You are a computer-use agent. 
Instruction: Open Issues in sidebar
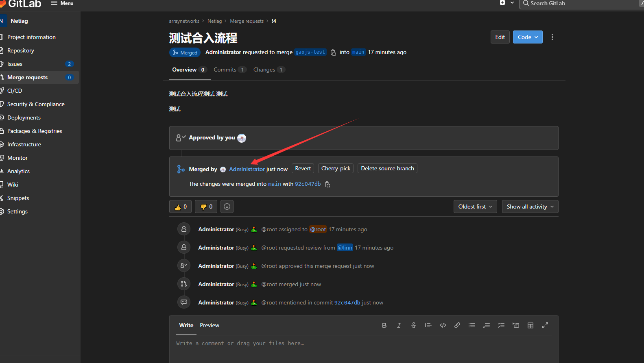click(x=39, y=64)
